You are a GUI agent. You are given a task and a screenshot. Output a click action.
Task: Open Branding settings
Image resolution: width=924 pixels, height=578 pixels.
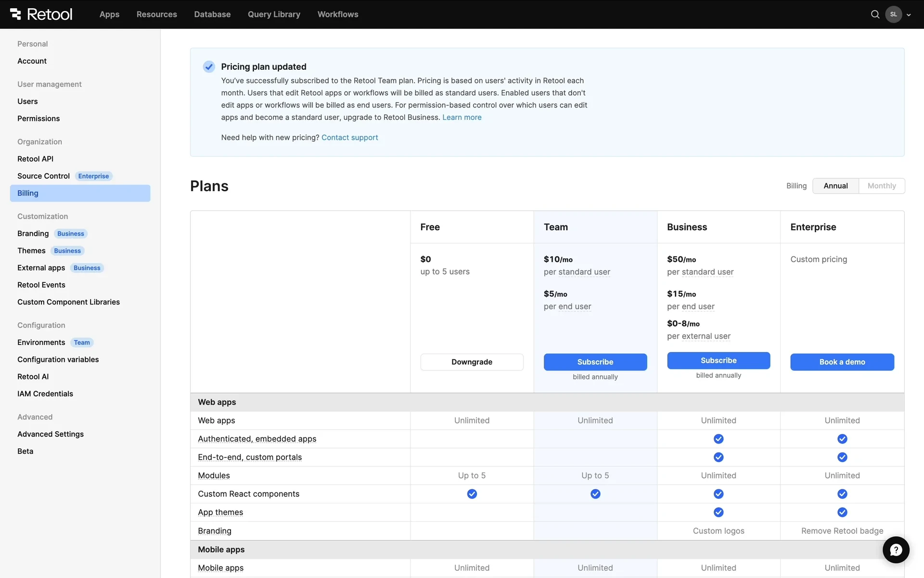(x=33, y=234)
